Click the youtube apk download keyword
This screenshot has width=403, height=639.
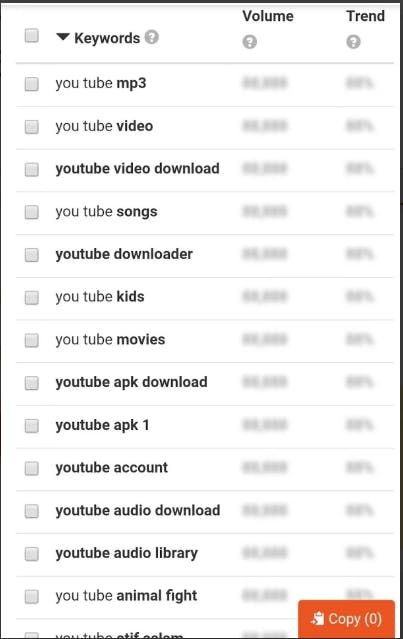132,382
